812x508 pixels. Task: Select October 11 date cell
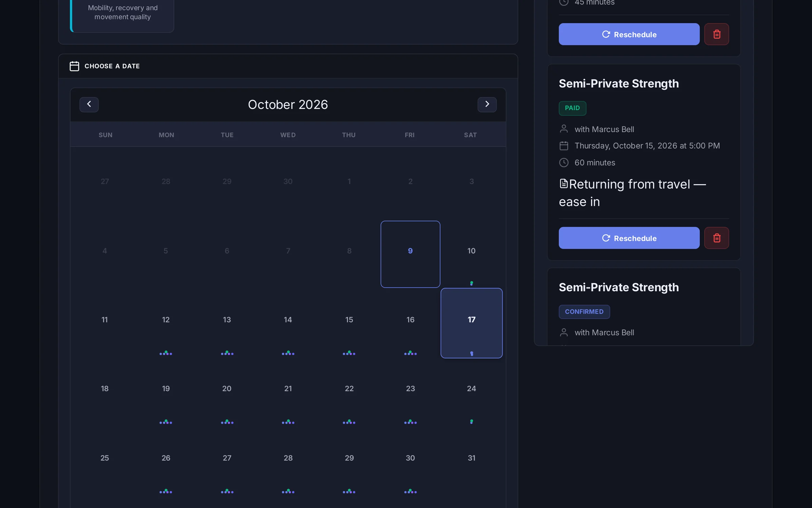(x=105, y=323)
